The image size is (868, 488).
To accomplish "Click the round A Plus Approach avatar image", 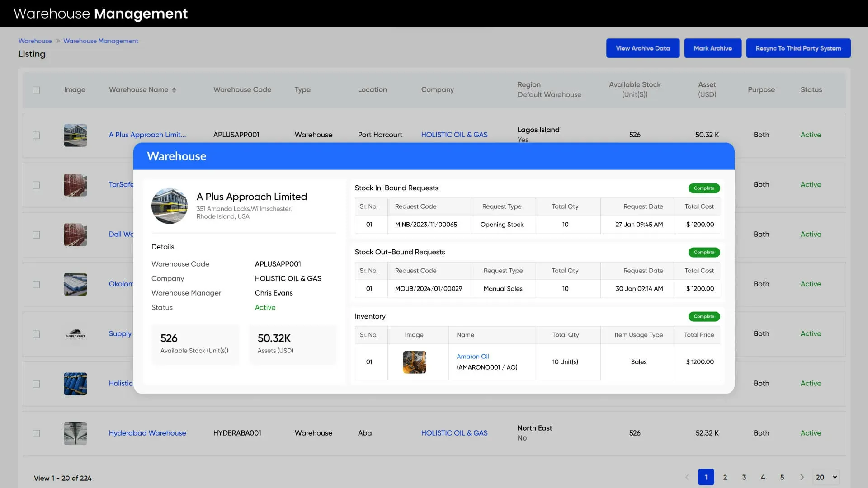I will click(169, 206).
